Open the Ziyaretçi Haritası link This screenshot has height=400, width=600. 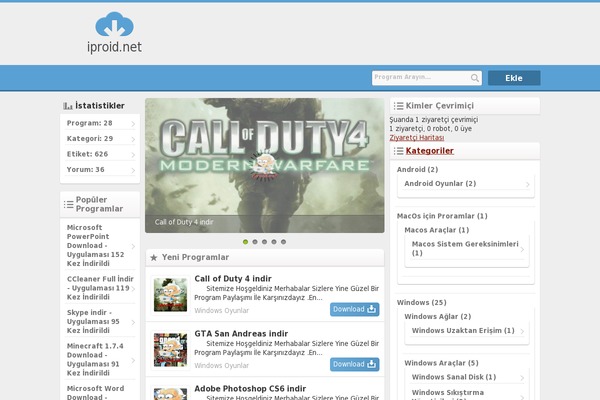coord(417,137)
